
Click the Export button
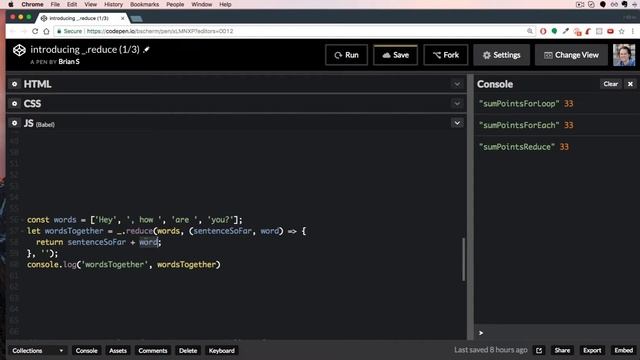point(592,350)
